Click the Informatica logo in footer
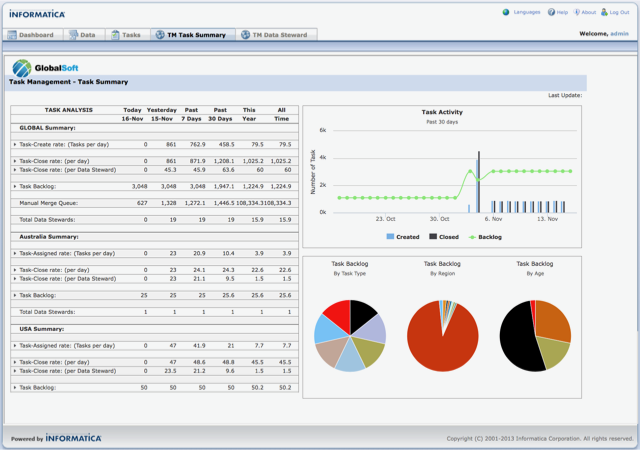 (73, 438)
